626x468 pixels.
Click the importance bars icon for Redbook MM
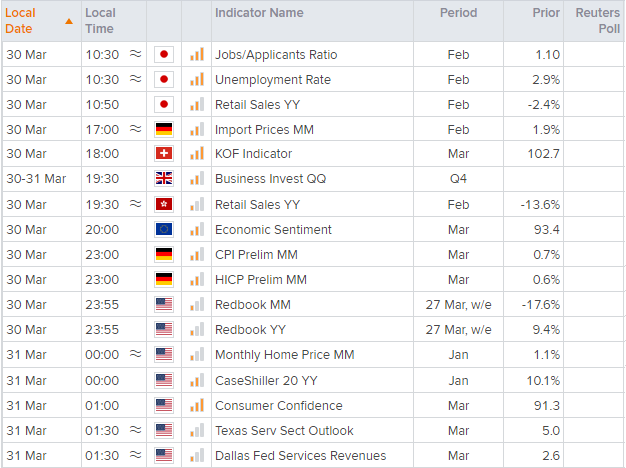point(196,304)
